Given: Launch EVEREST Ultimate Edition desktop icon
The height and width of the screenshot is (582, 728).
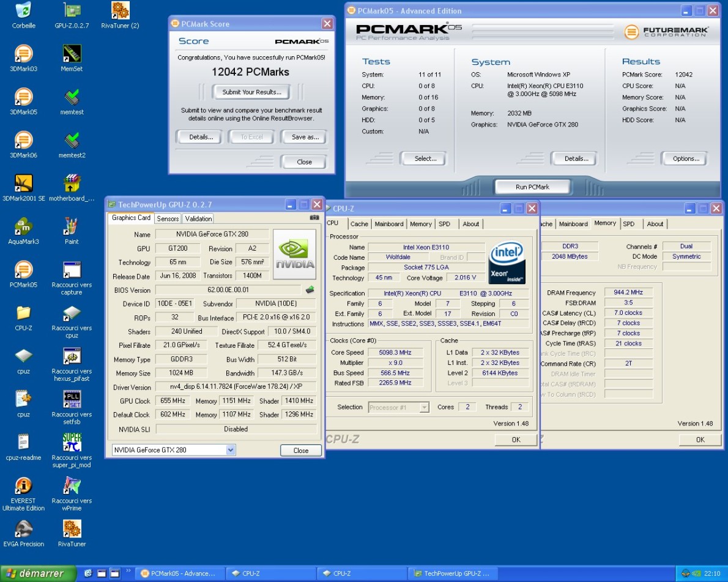Looking at the screenshot, I should click(23, 493).
